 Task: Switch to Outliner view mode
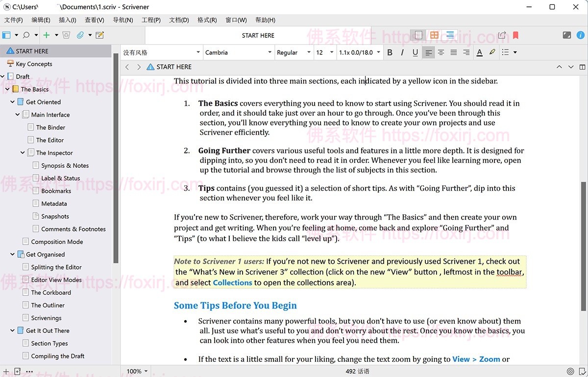[x=450, y=35]
